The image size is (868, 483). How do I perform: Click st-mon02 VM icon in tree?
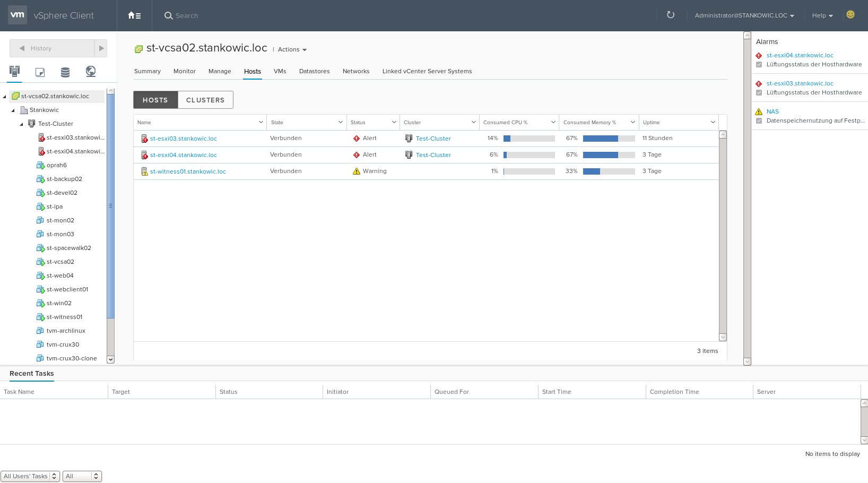coord(40,220)
